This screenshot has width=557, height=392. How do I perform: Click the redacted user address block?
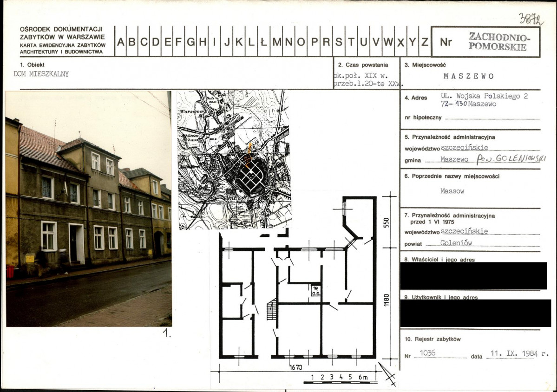475,313
